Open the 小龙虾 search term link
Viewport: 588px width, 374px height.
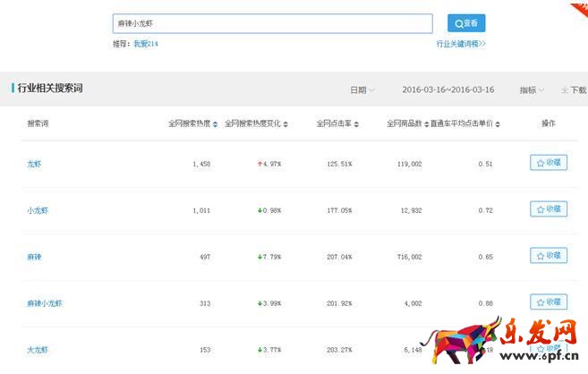pos(38,210)
